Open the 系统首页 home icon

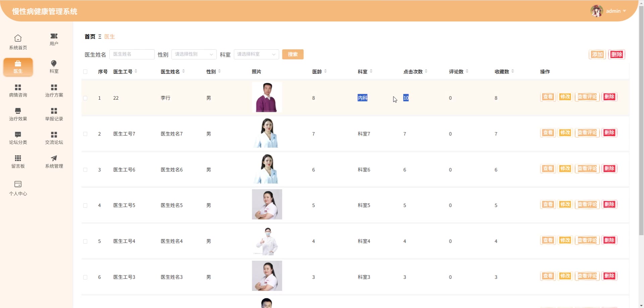click(18, 38)
